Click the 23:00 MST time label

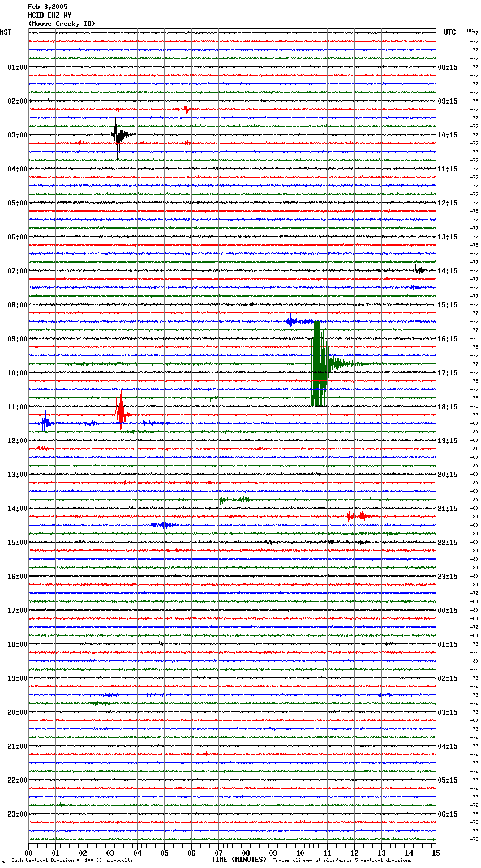point(18,814)
